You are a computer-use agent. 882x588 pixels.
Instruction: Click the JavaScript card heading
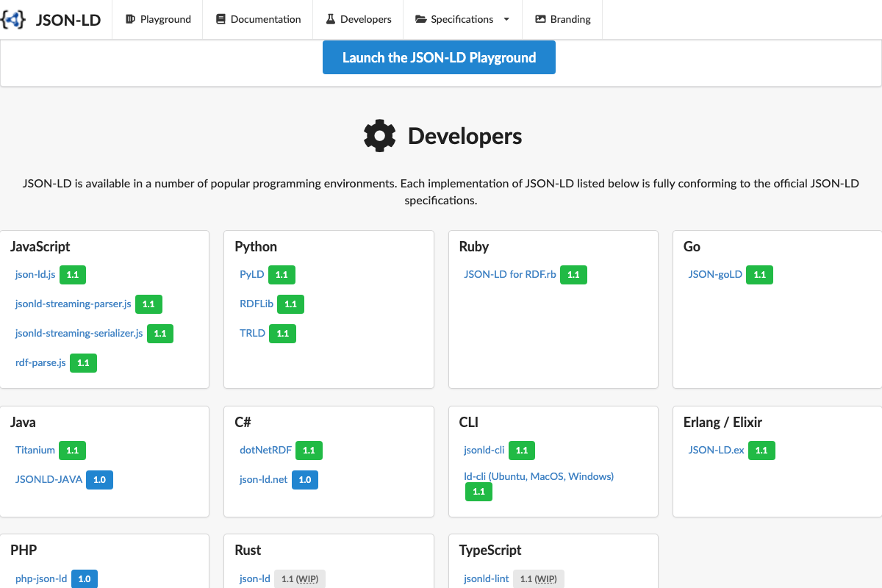[x=40, y=246]
